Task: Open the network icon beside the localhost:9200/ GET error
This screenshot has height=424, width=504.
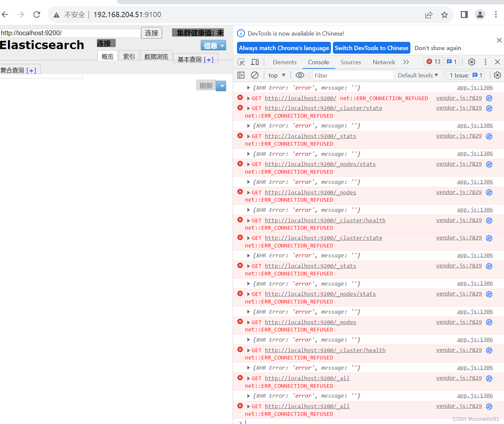Action: point(489,98)
